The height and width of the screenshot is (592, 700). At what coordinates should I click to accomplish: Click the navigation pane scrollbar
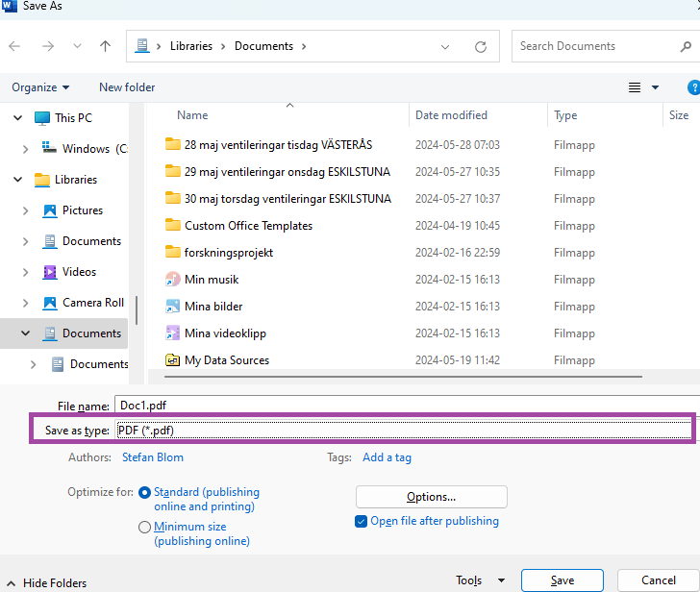137,310
